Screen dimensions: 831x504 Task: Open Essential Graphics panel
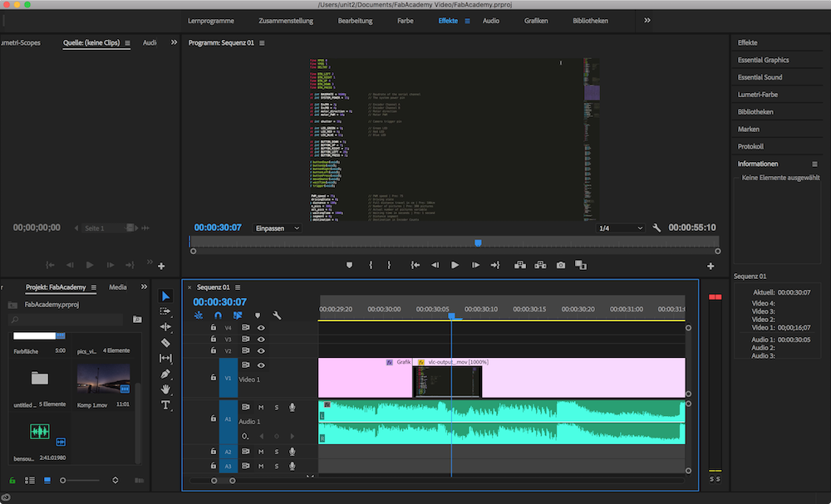tap(763, 60)
